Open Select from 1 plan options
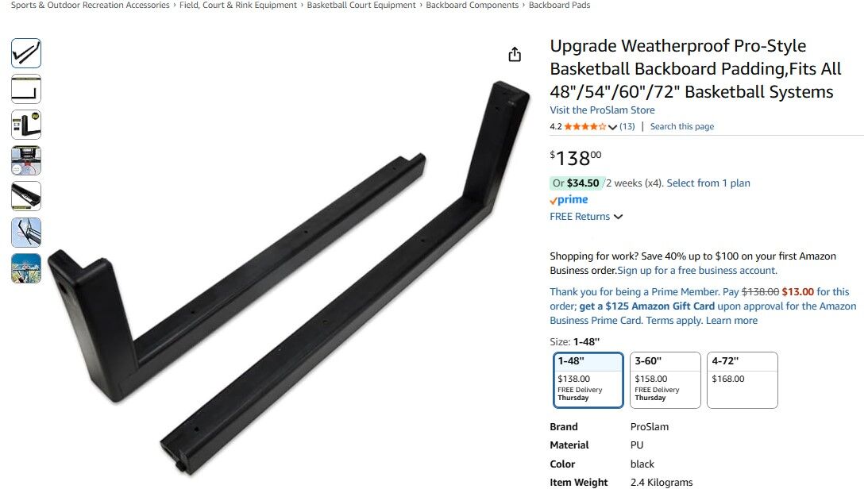 [708, 183]
